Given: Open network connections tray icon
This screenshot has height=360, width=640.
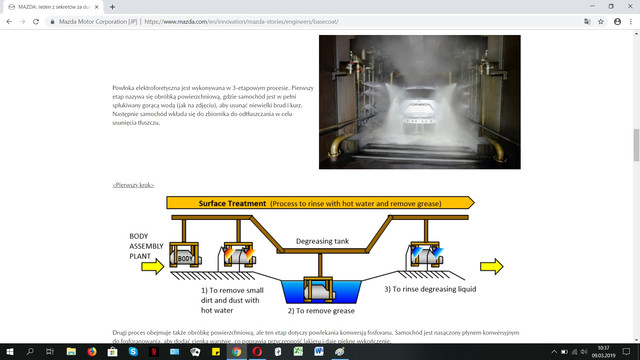Looking at the screenshot, I should click(574, 352).
